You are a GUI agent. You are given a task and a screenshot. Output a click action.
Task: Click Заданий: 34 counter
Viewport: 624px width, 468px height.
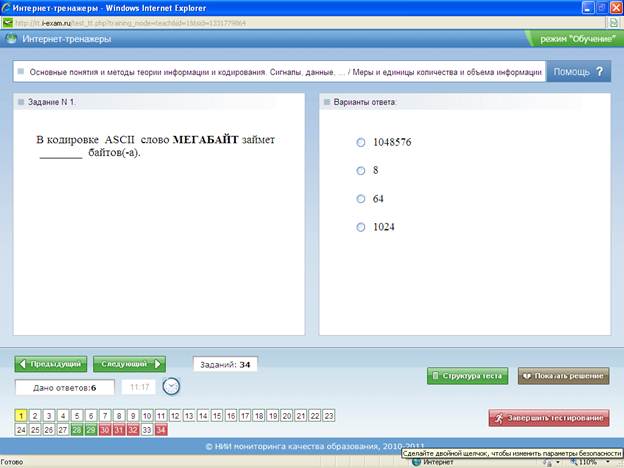pos(225,364)
